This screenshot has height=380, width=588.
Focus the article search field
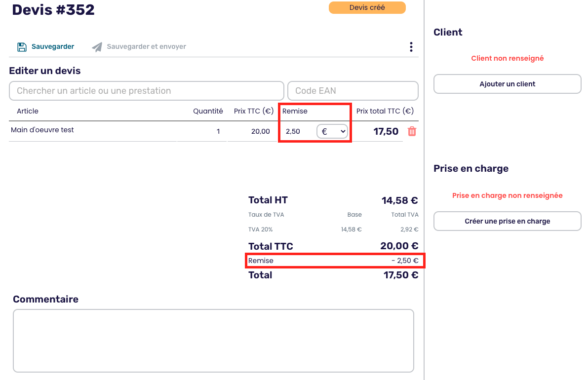coord(146,91)
